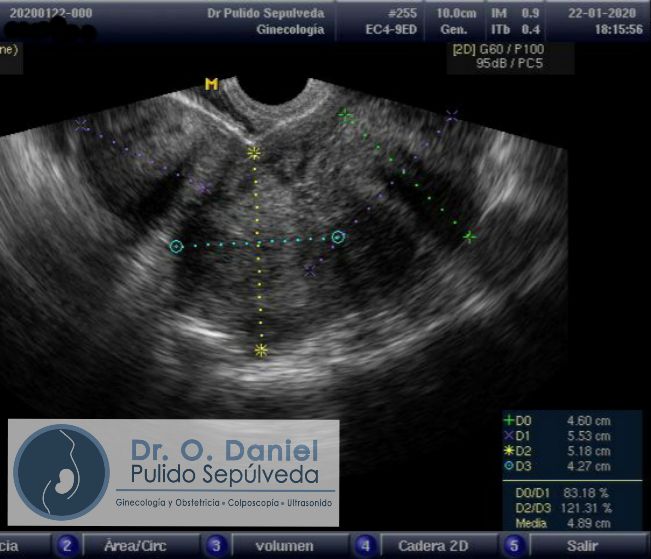Viewport: 651px width, 559px height.
Task: Select the right green D0 caliper cross
Action: [x=469, y=237]
